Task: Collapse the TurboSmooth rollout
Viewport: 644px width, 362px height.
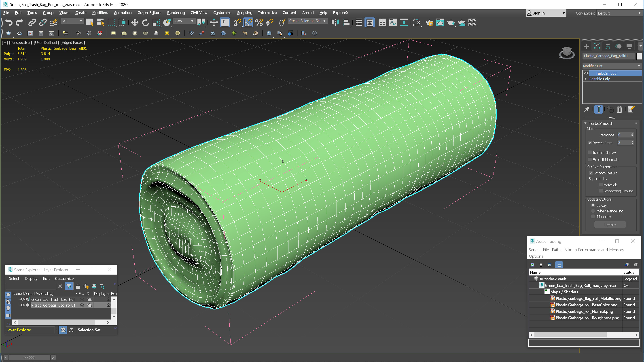Action: pos(585,123)
